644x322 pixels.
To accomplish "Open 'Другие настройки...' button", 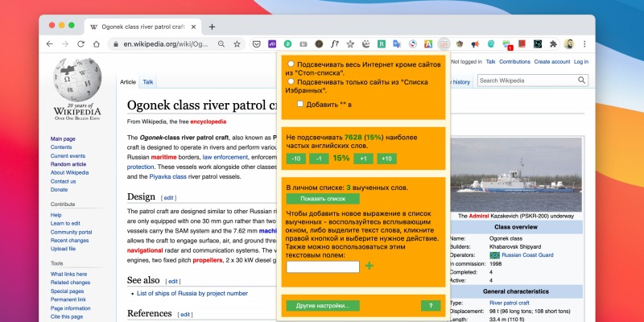I will (323, 306).
